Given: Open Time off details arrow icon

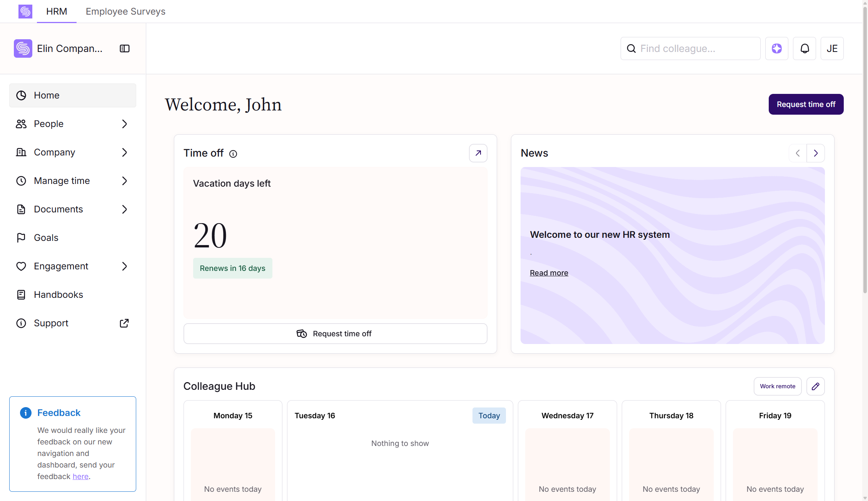Looking at the screenshot, I should click(x=478, y=153).
